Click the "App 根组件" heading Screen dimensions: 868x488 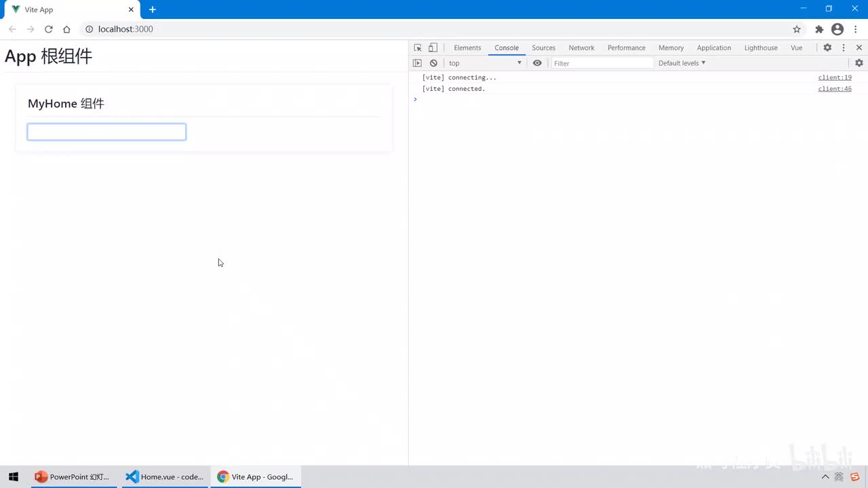pos(48,56)
